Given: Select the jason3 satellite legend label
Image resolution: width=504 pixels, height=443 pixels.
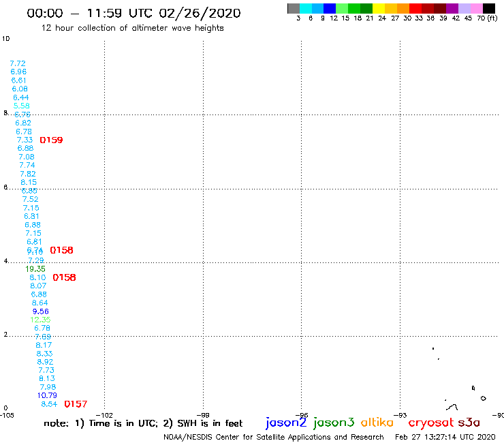Looking at the screenshot, I should 334,423.
